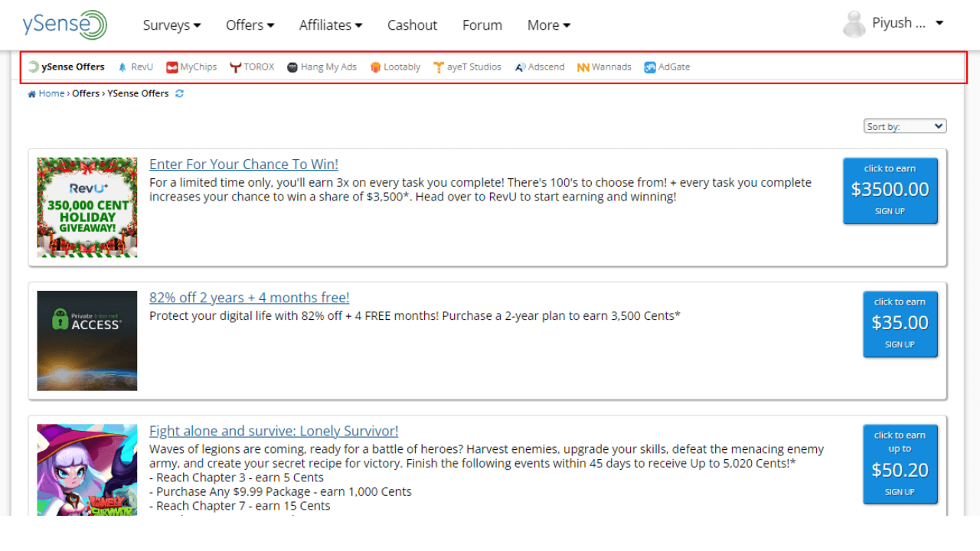The width and height of the screenshot is (980, 551).
Task: Select the RevU offers tab
Action: (x=136, y=67)
